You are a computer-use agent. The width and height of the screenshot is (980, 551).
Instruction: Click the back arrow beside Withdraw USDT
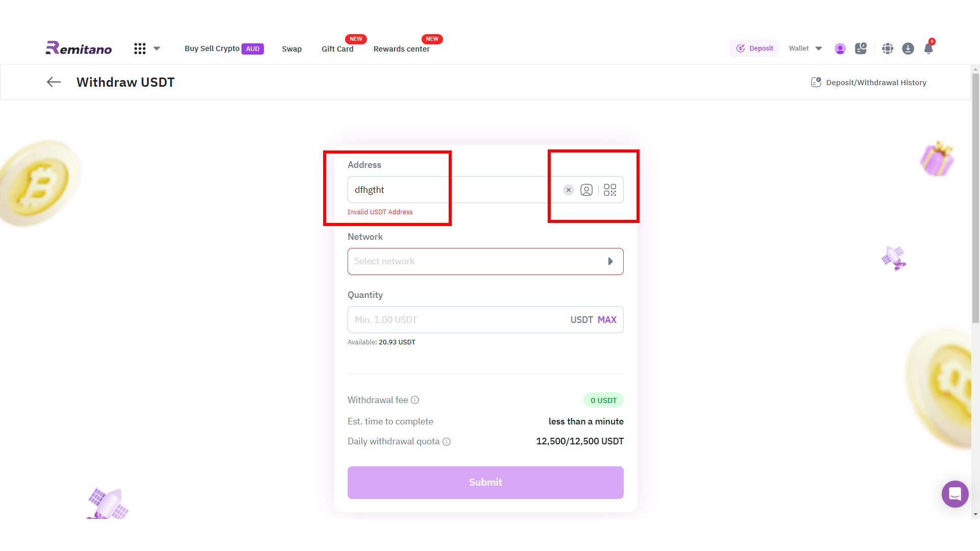54,82
